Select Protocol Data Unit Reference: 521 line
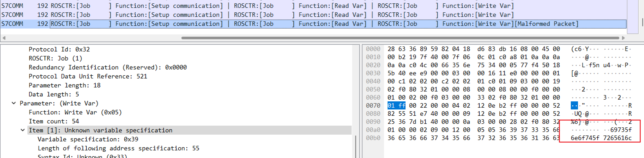This screenshot has width=644, height=158. point(88,76)
